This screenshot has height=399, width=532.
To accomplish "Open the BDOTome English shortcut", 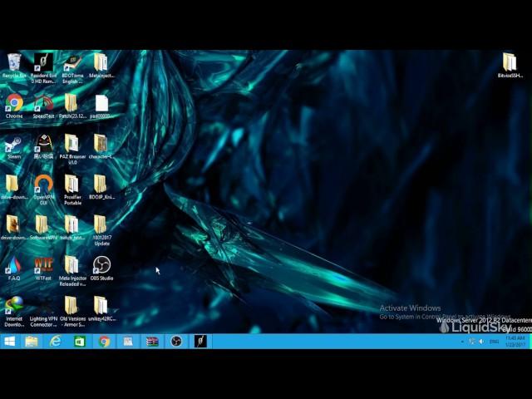I will (x=72, y=69).
